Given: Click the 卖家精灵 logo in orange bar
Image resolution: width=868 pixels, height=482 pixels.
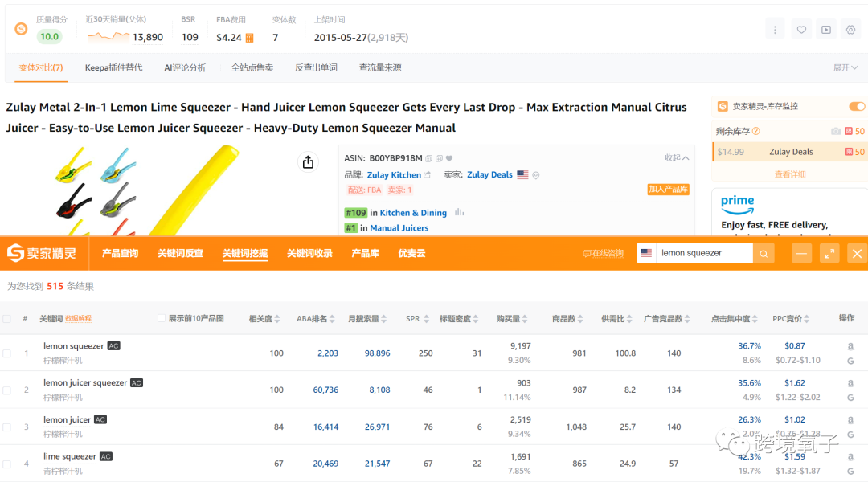Looking at the screenshot, I should tap(42, 253).
